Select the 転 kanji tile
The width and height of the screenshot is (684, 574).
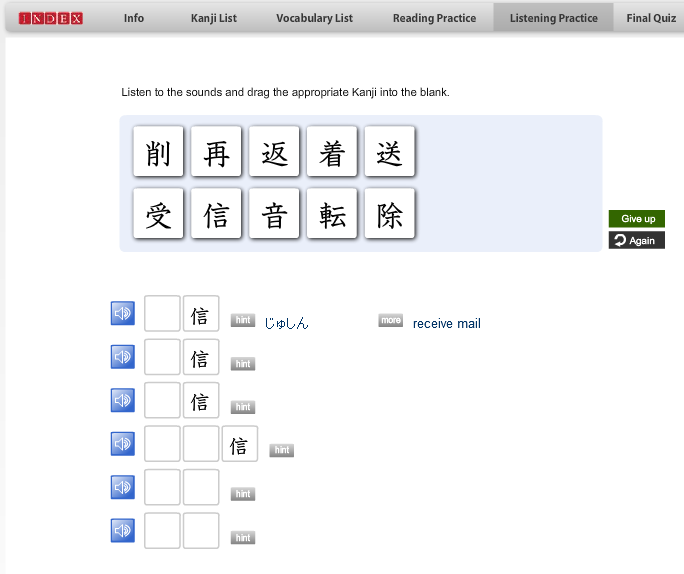point(332,213)
